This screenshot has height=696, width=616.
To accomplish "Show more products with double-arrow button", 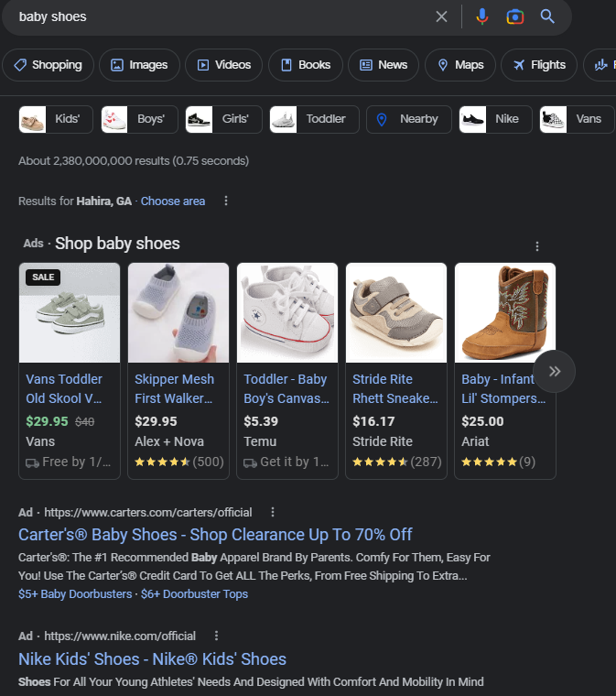I will 555,372.
